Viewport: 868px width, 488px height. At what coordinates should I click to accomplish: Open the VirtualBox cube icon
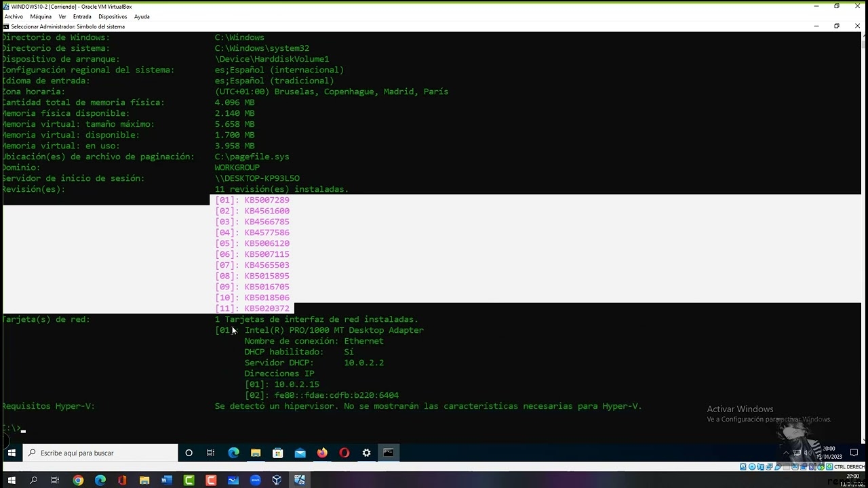point(277,481)
